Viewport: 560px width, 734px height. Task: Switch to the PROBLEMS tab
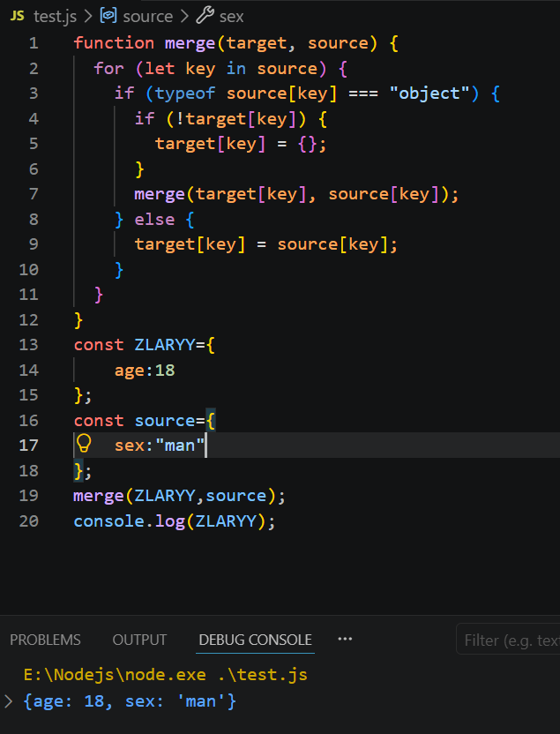pyautogui.click(x=45, y=640)
